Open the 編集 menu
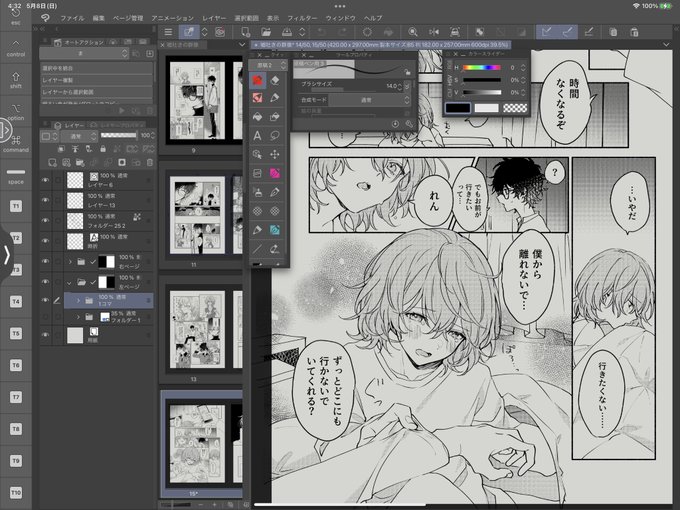 click(98, 18)
